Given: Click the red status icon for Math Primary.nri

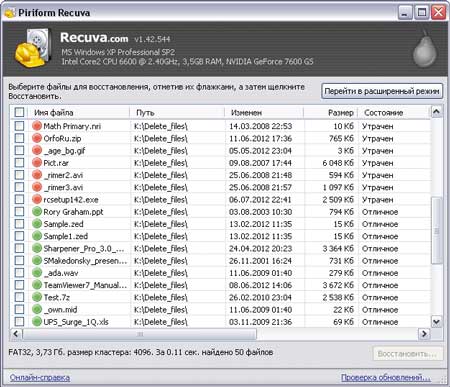Looking at the screenshot, I should pyautogui.click(x=37, y=126).
